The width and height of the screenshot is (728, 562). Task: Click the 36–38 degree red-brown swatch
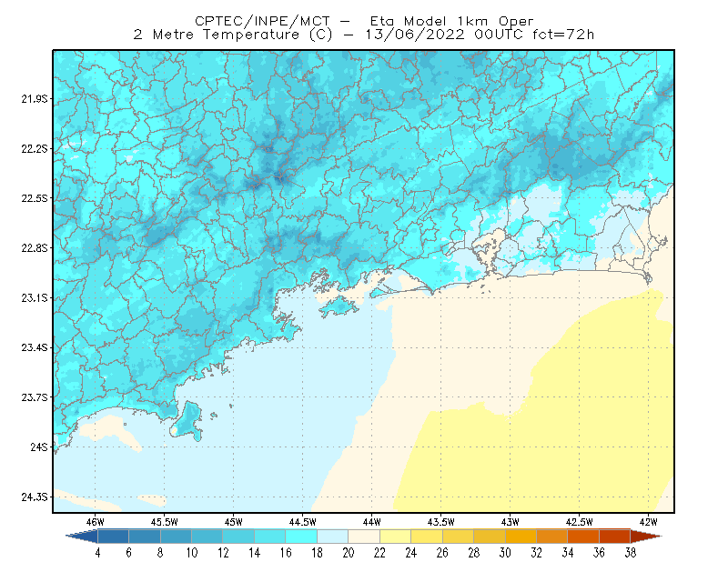coord(615,537)
